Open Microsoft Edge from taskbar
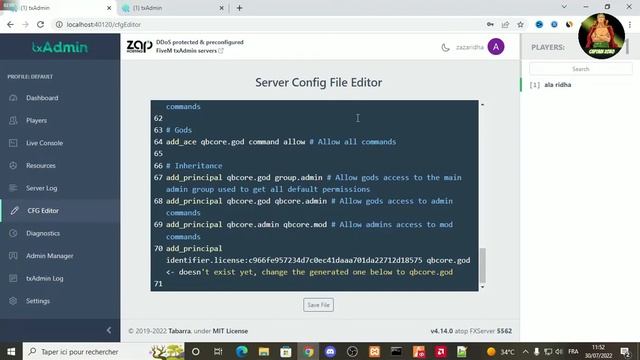640x360 pixels. click(242, 351)
